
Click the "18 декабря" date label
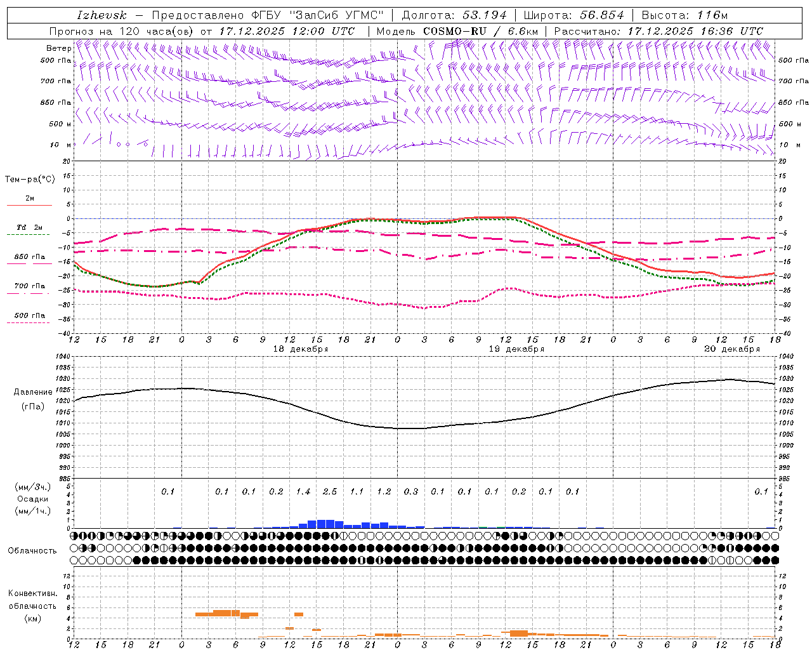pyautogui.click(x=301, y=349)
